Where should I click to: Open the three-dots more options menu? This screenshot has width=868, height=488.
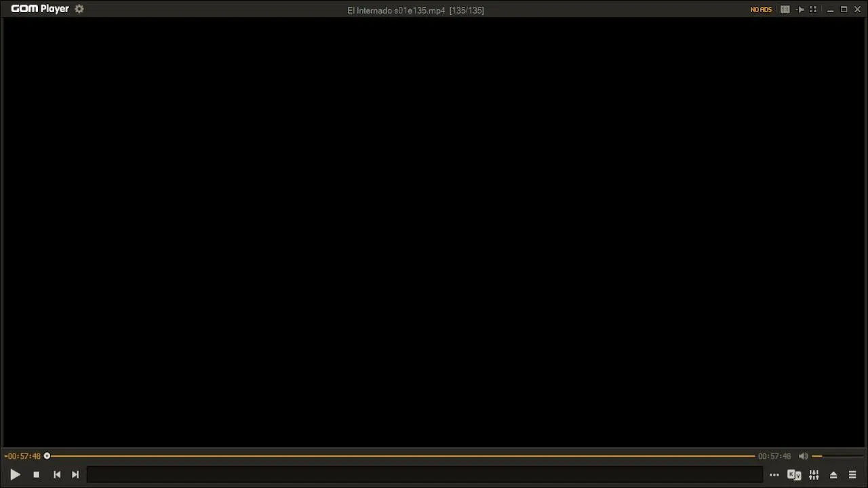tap(774, 475)
